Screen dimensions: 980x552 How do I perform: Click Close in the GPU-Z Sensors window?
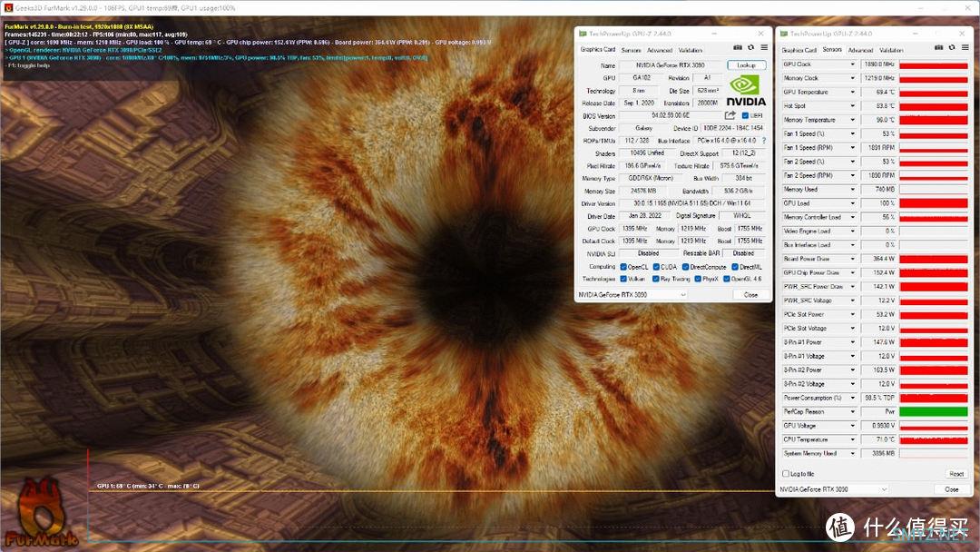pyautogui.click(x=952, y=489)
